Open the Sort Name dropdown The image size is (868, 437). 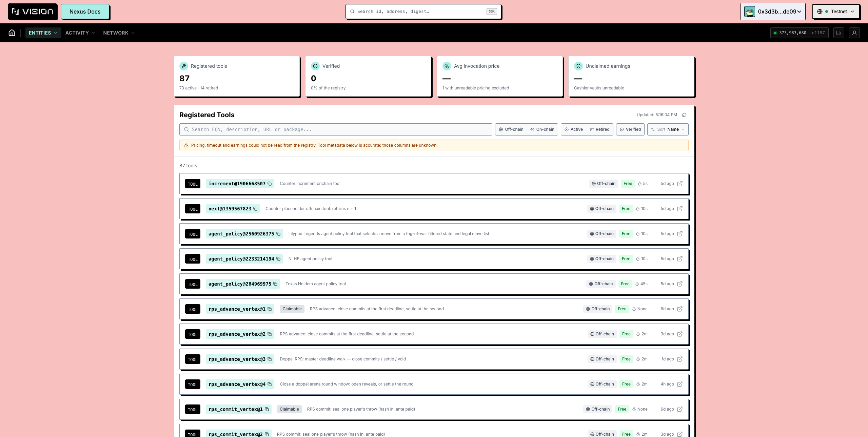(x=668, y=129)
